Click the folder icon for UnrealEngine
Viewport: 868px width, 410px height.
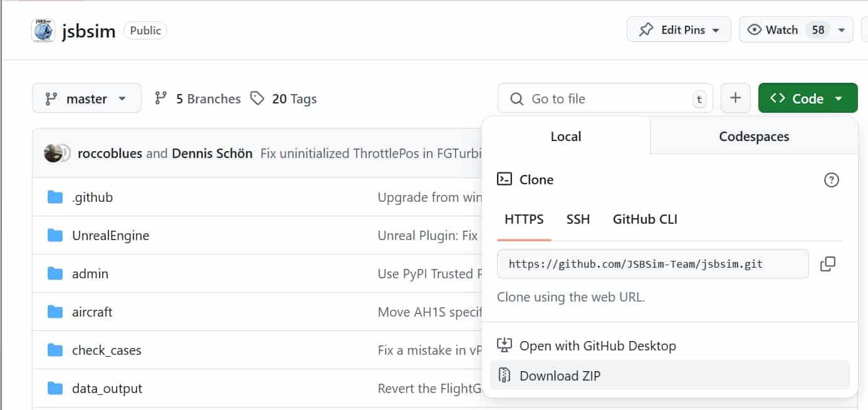pos(55,236)
